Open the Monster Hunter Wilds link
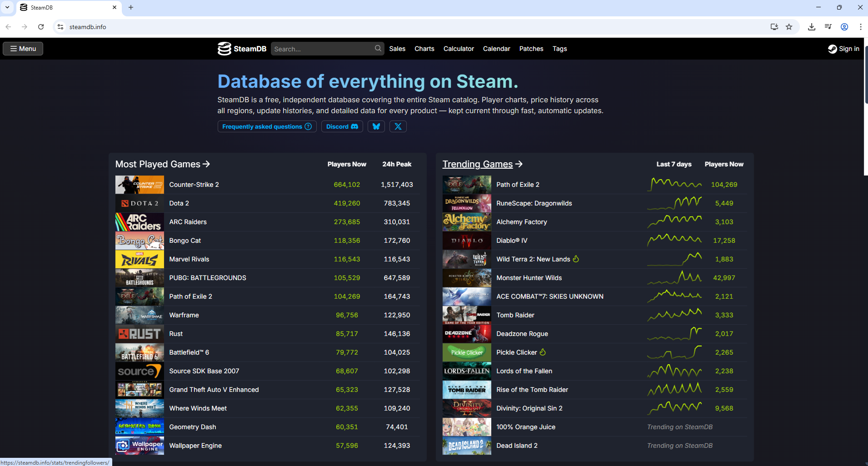This screenshot has height=466, width=868. [x=529, y=278]
